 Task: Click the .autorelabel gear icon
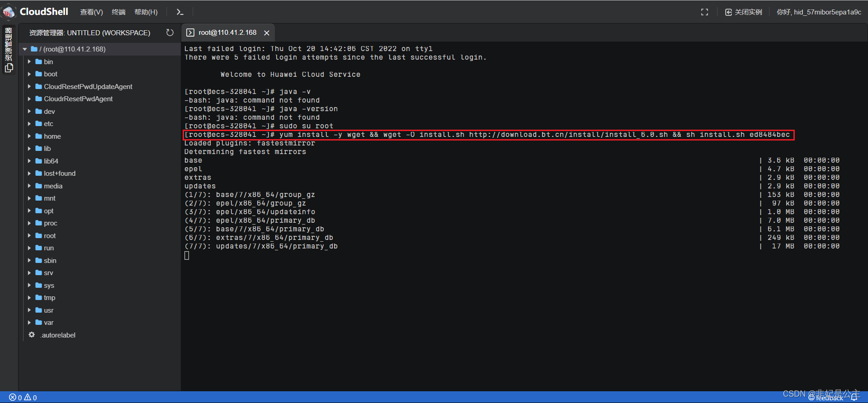32,335
